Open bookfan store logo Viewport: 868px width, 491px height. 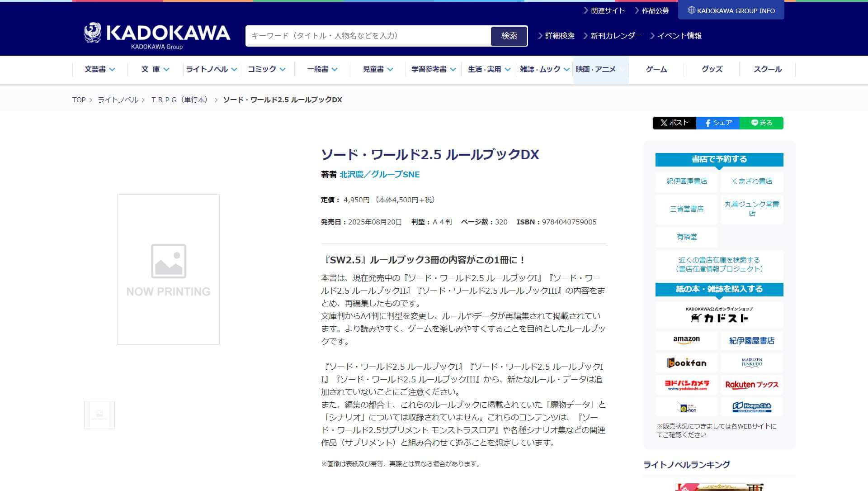(686, 362)
